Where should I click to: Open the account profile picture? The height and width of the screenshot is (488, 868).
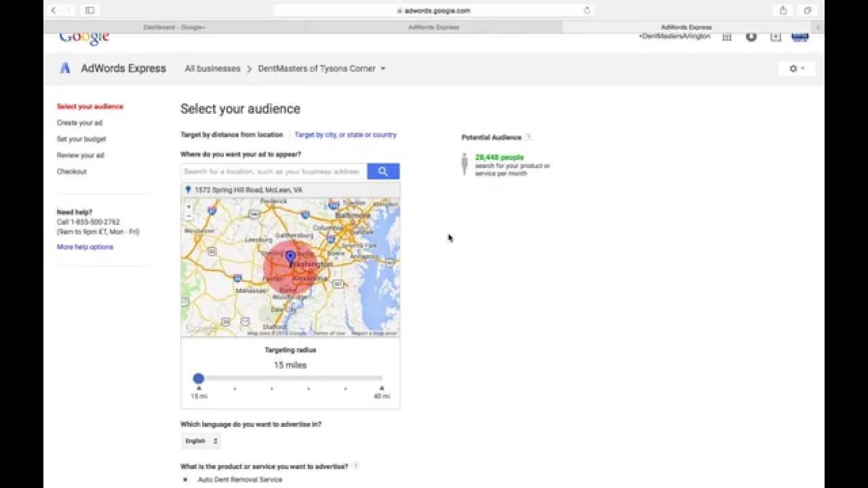[800, 37]
